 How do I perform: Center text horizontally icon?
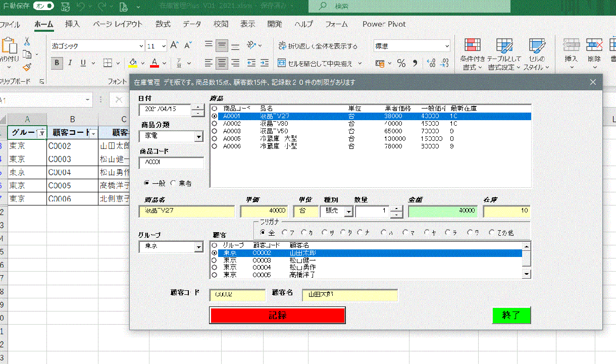(x=222, y=63)
